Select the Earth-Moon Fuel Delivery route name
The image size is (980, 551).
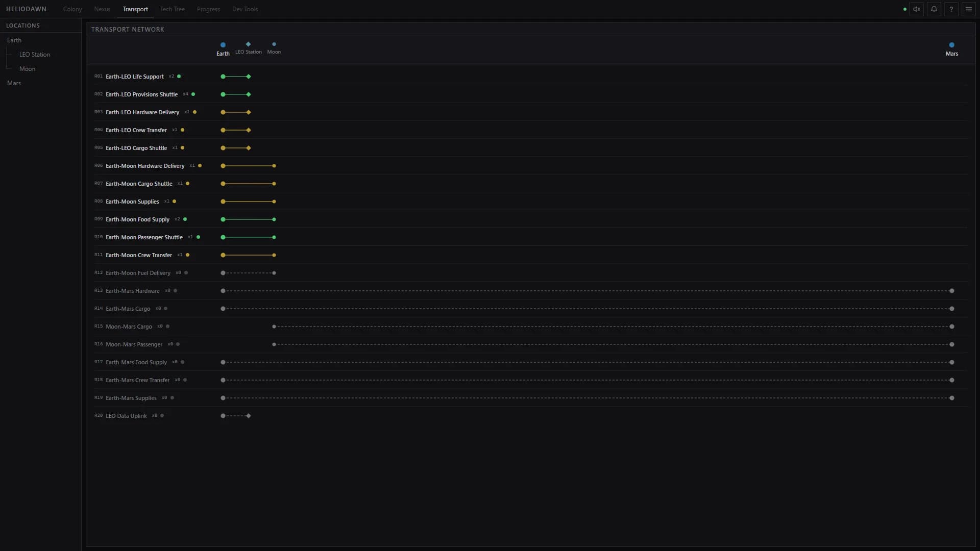pos(138,273)
